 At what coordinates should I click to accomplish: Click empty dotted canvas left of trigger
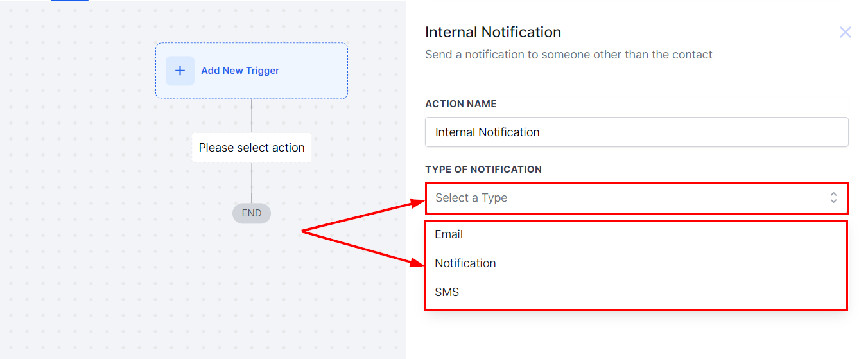click(77, 71)
